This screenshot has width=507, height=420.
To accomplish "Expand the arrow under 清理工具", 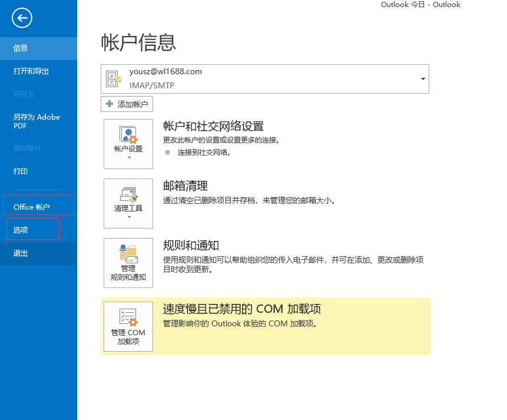I will [x=129, y=217].
